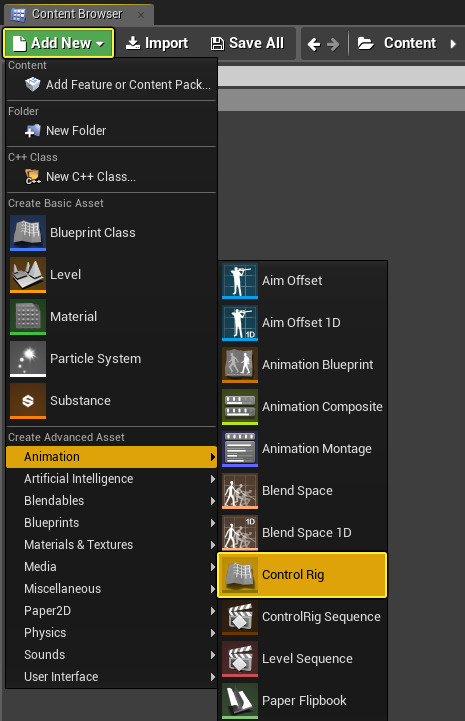Open the Content folder path icon
This screenshot has width=465, height=721.
[x=366, y=44]
